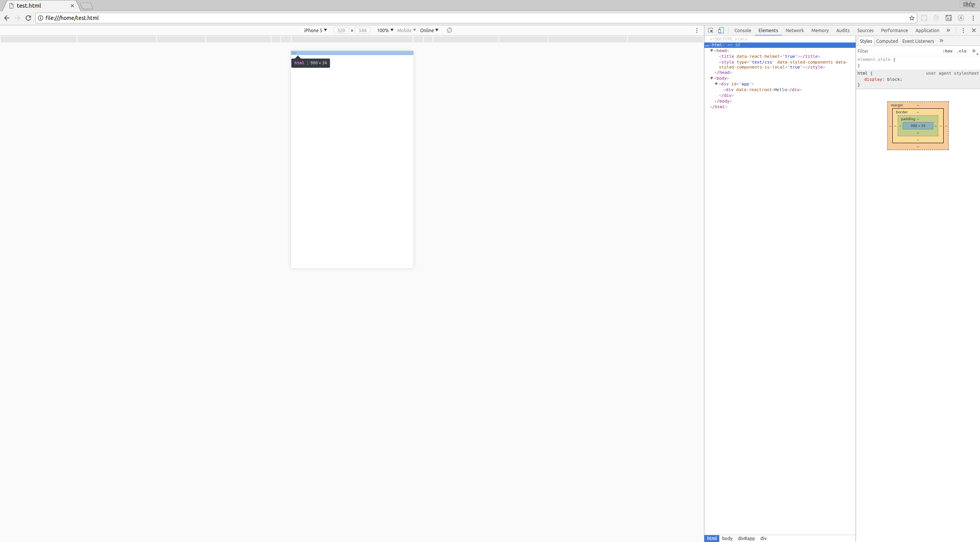This screenshot has width=980, height=542.
Task: Click the rotate device orientation icon
Action: click(449, 30)
